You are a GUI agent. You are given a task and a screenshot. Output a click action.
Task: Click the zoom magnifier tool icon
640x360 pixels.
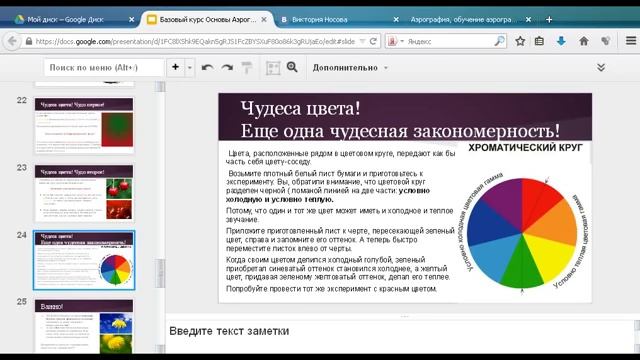point(292,67)
